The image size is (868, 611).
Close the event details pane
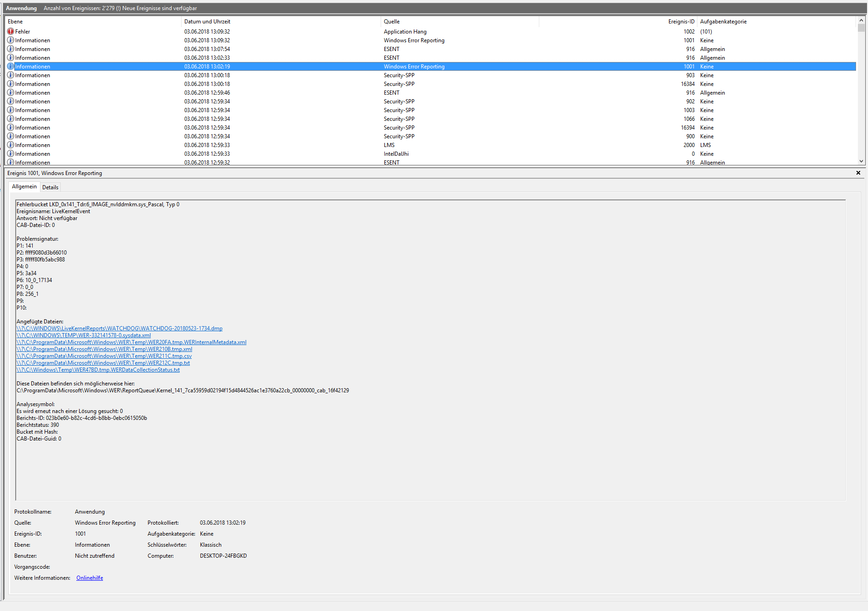tap(858, 173)
